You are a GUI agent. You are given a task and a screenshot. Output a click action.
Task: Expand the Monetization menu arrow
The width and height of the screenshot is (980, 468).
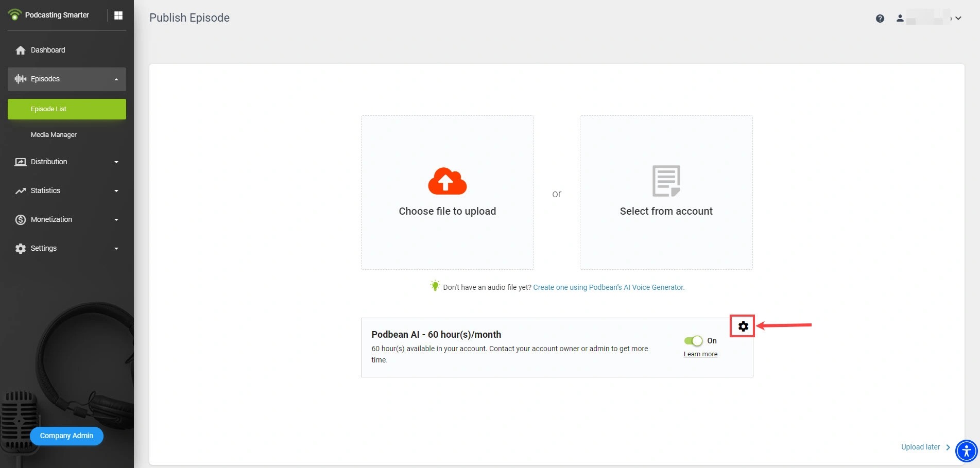click(116, 220)
